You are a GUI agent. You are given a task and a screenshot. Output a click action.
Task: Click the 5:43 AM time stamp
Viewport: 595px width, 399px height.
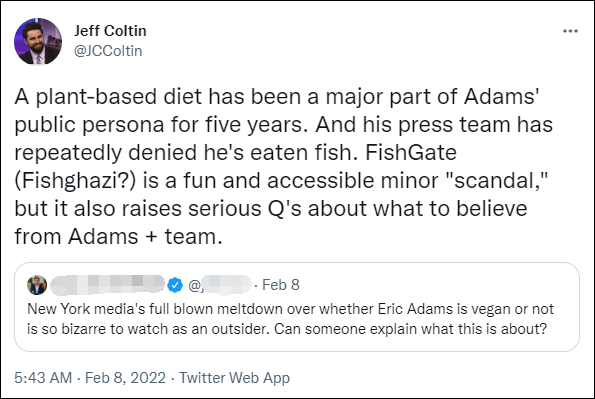43,378
